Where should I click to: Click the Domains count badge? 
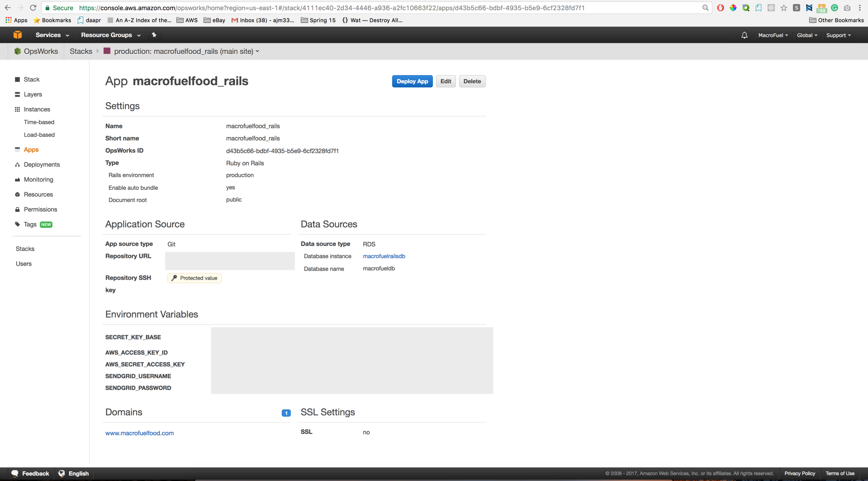click(x=286, y=413)
